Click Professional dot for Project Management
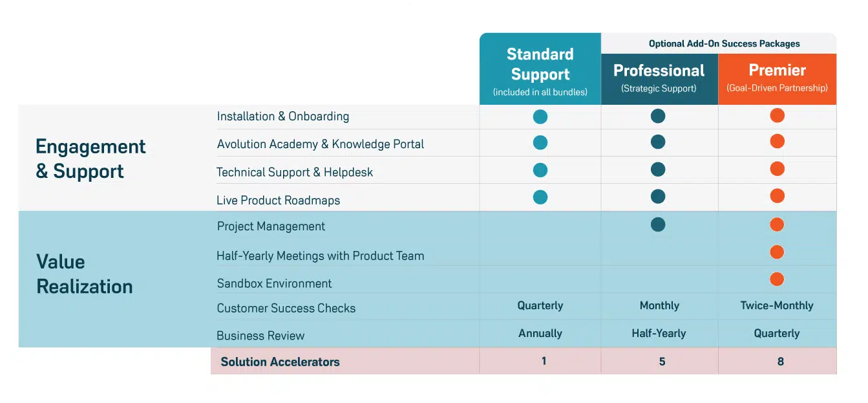 click(x=658, y=224)
